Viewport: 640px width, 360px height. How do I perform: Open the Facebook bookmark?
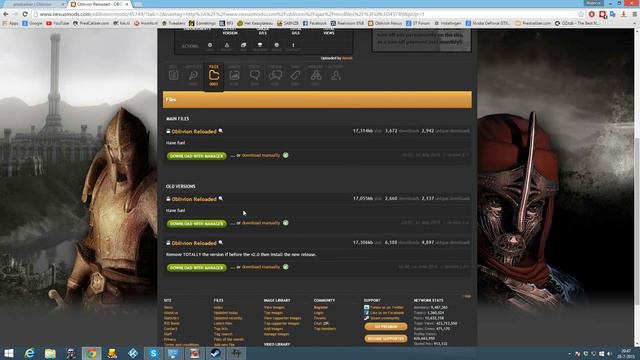315,23
